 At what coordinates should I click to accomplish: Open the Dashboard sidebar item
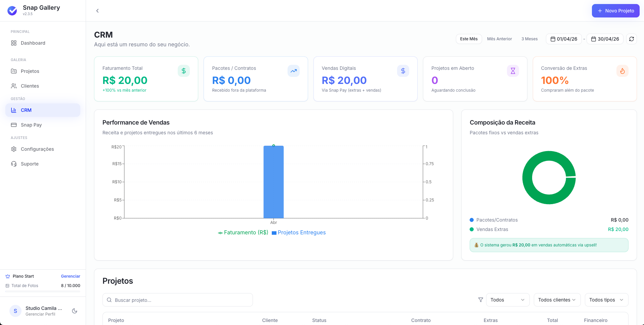tap(43, 43)
